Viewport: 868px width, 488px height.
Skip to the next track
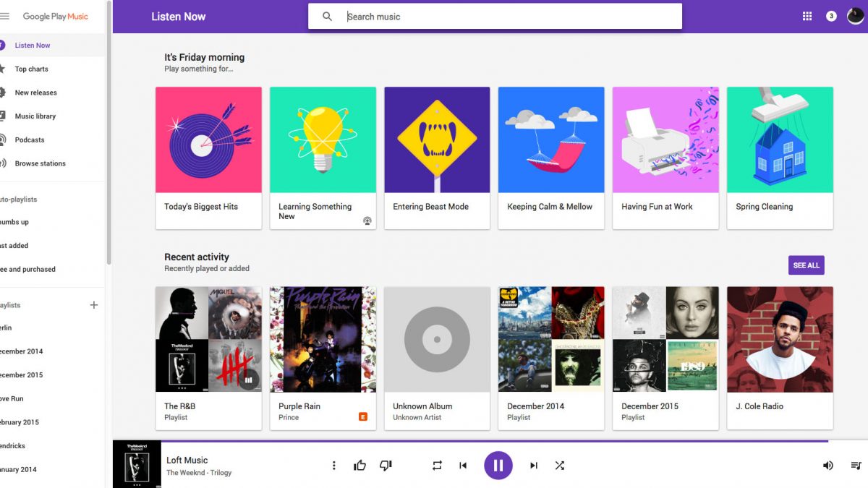pyautogui.click(x=534, y=466)
